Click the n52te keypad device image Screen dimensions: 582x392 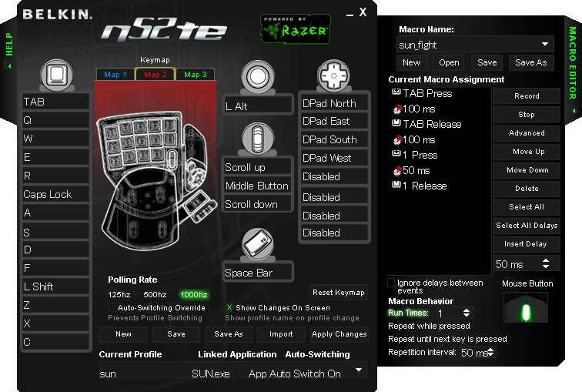tap(156, 180)
